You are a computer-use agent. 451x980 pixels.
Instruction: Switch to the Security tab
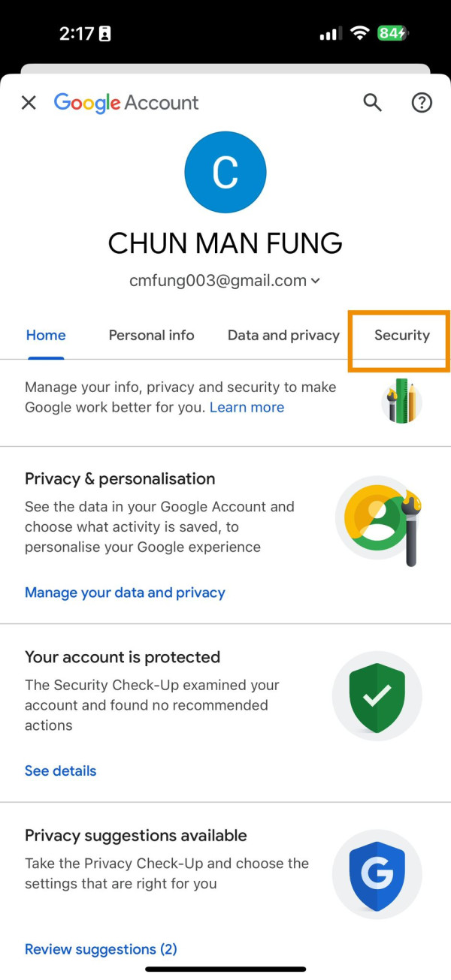click(x=399, y=336)
